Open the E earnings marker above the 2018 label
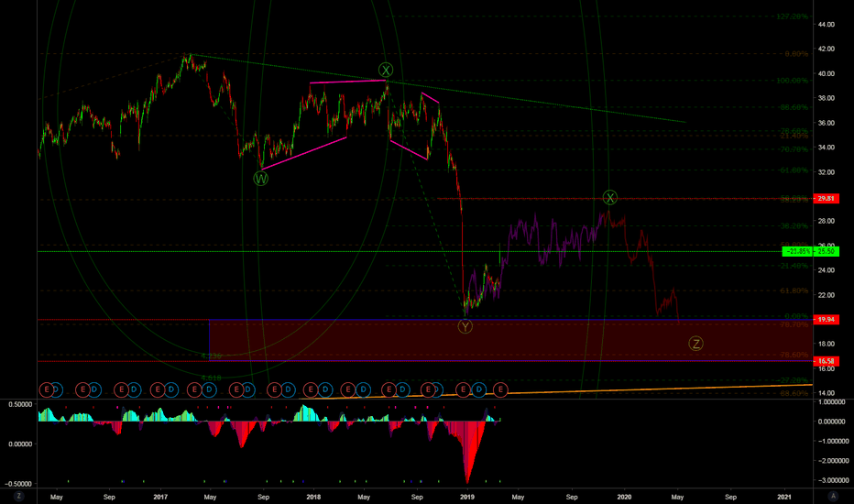 tap(311, 389)
